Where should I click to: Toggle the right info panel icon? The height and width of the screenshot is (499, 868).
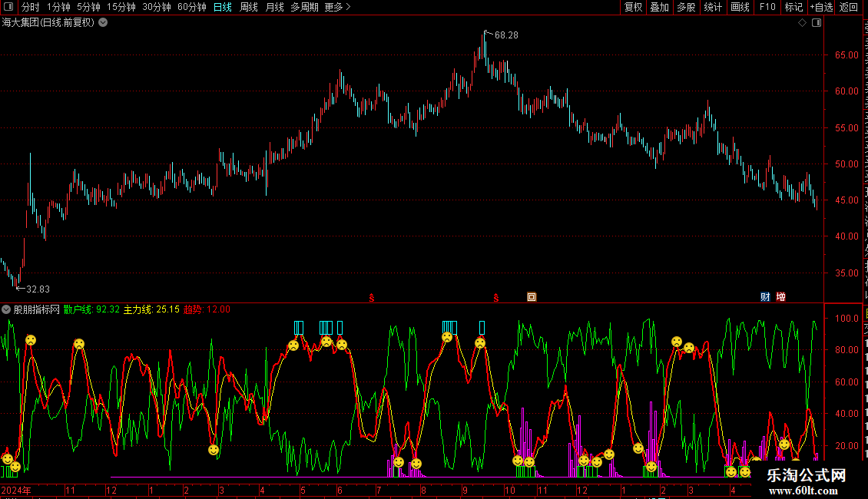pyautogui.click(x=817, y=23)
